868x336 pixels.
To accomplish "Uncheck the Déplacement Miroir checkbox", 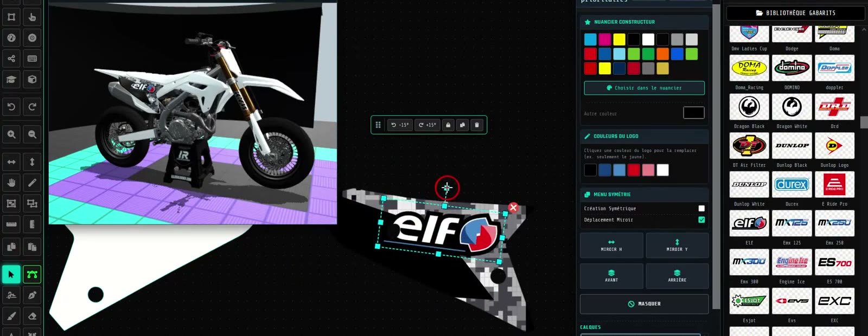I will (701, 219).
